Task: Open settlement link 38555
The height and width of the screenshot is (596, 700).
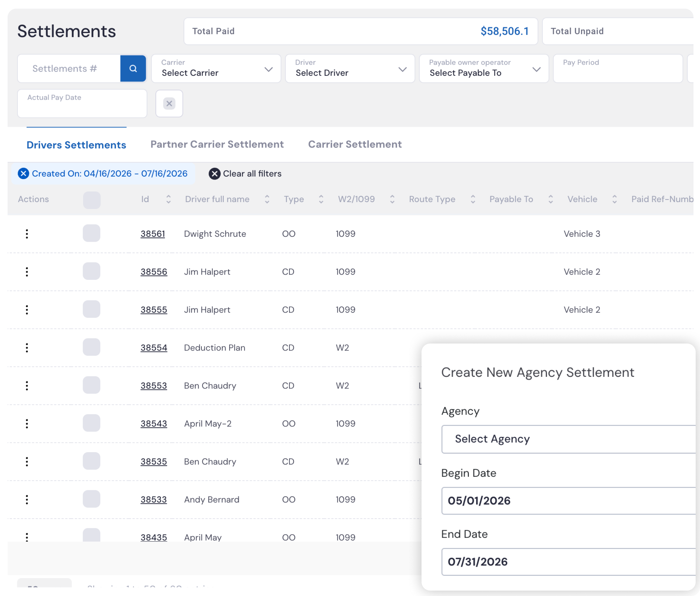Action: [154, 310]
